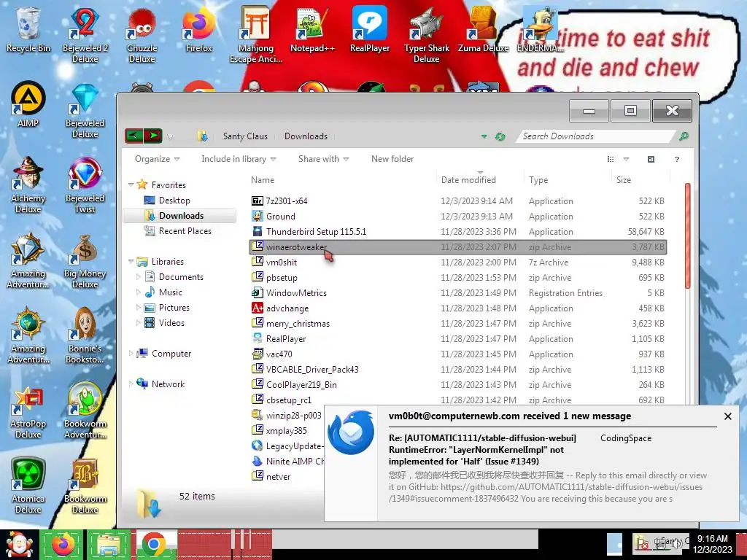This screenshot has width=747, height=560.
Task: Launch AstroPop Deluxe desktop shortcut
Action: tap(28, 411)
